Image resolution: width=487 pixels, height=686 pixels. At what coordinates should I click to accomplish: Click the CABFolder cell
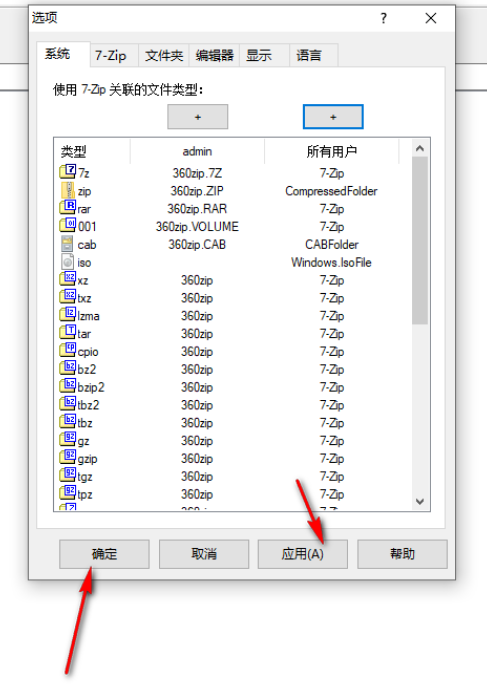(332, 244)
